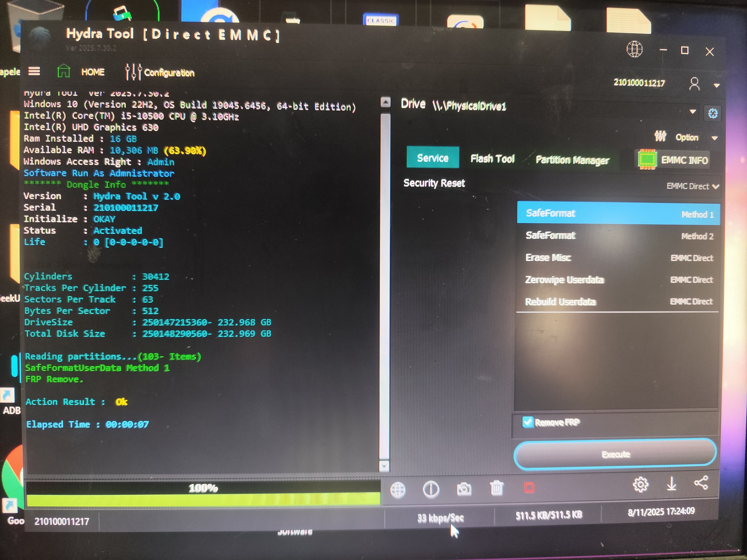Expand the Option dropdown arrow

[714, 138]
